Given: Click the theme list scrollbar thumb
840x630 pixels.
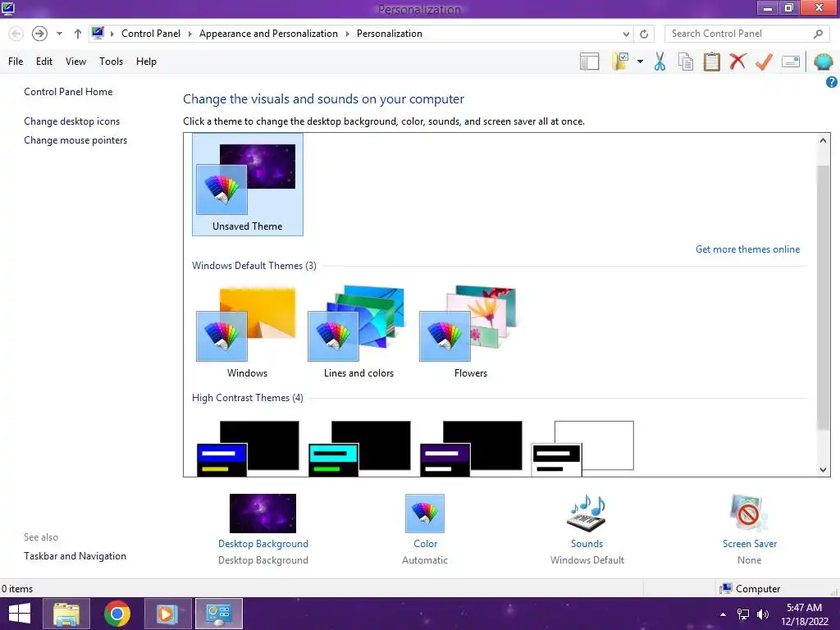Looking at the screenshot, I should [x=823, y=297].
